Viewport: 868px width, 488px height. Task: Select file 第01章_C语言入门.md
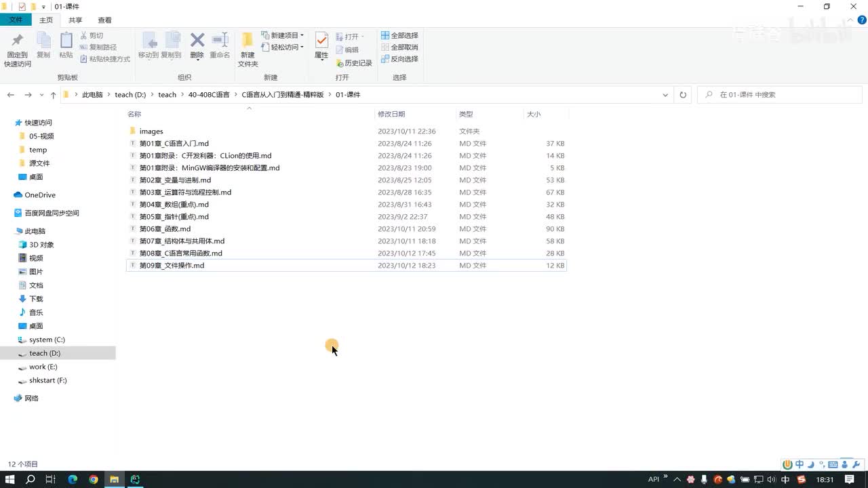(x=174, y=144)
